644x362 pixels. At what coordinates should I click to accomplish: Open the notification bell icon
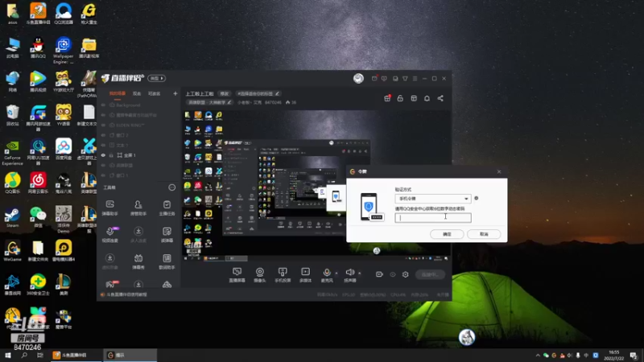coord(427,98)
